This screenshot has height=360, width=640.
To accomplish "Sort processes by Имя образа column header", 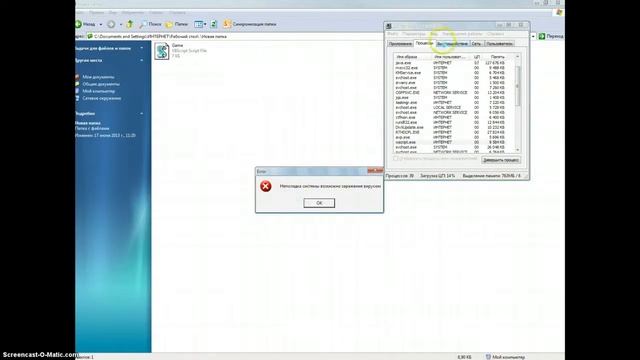I will (x=412, y=57).
